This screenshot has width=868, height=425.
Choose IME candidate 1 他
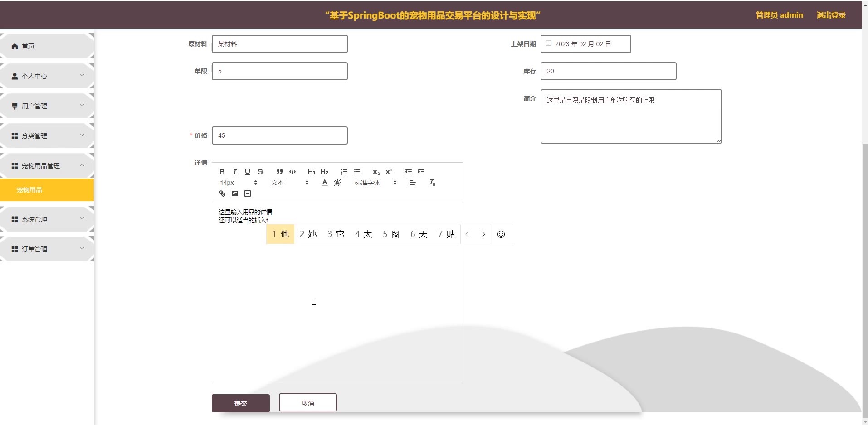(280, 234)
